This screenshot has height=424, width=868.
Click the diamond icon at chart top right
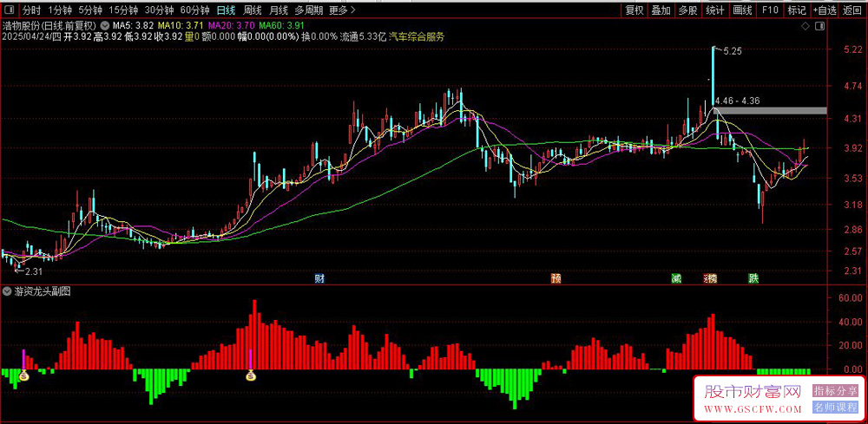[x=806, y=26]
